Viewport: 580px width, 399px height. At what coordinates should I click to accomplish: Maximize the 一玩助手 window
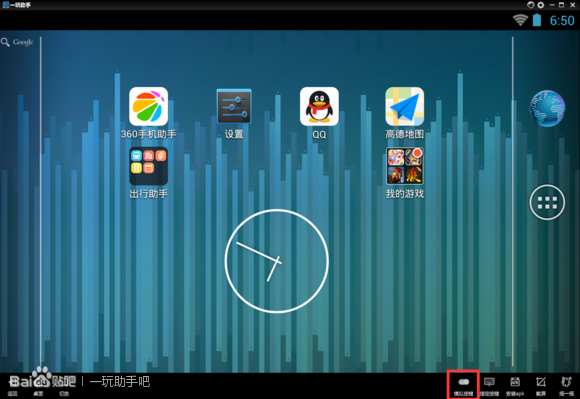click(562, 5)
